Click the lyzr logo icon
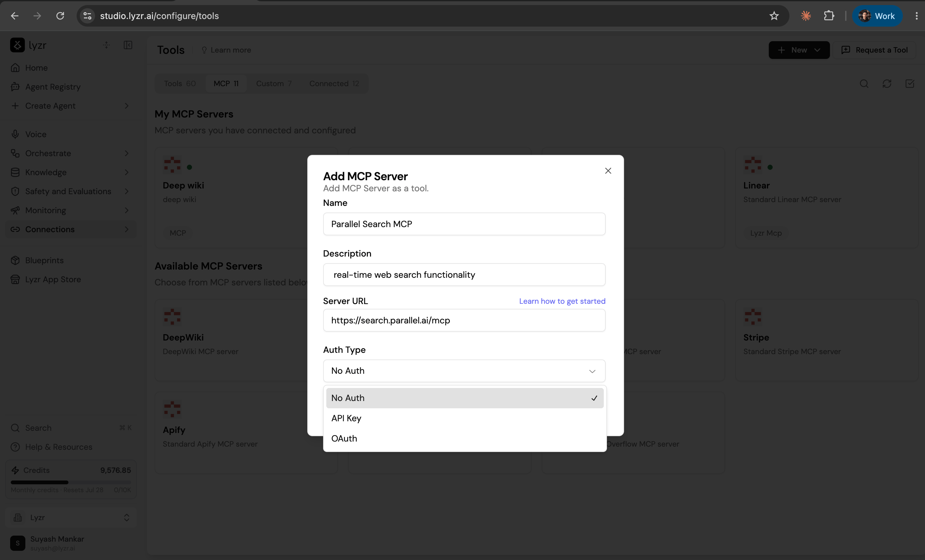The image size is (925, 560). click(x=17, y=45)
